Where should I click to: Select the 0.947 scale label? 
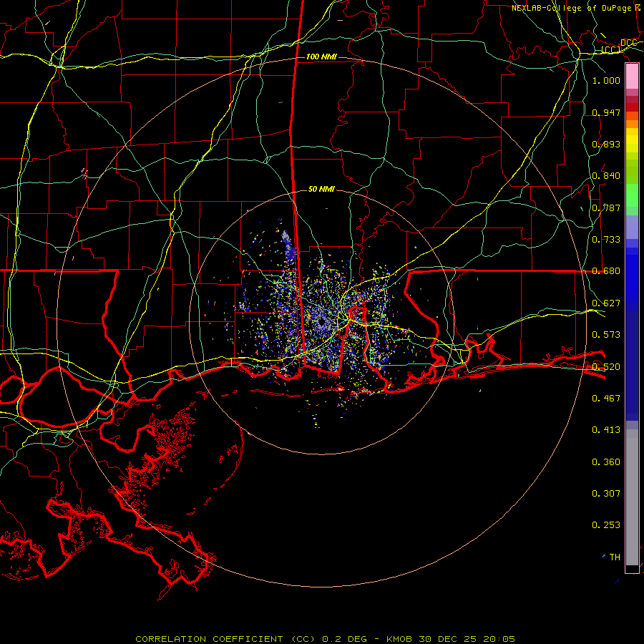click(606, 112)
